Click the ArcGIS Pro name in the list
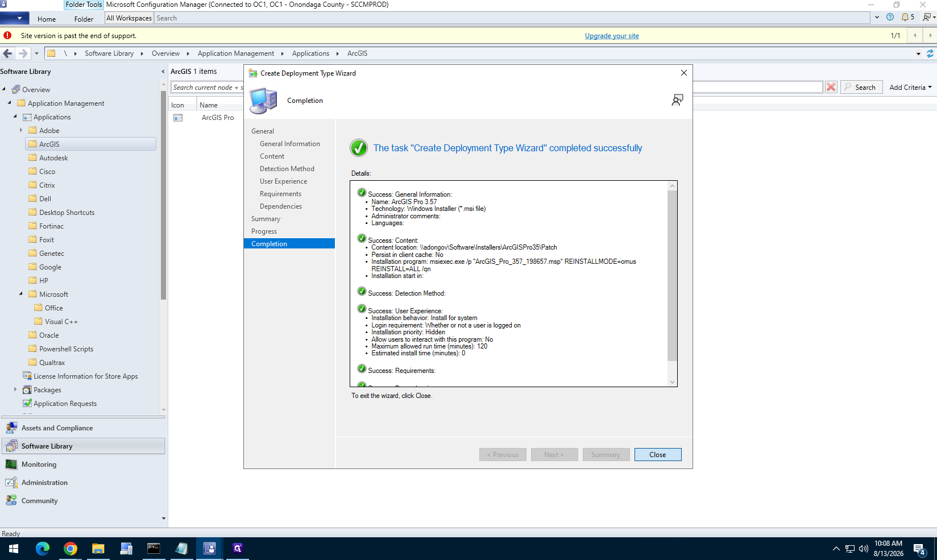937x560 pixels. 218,118
